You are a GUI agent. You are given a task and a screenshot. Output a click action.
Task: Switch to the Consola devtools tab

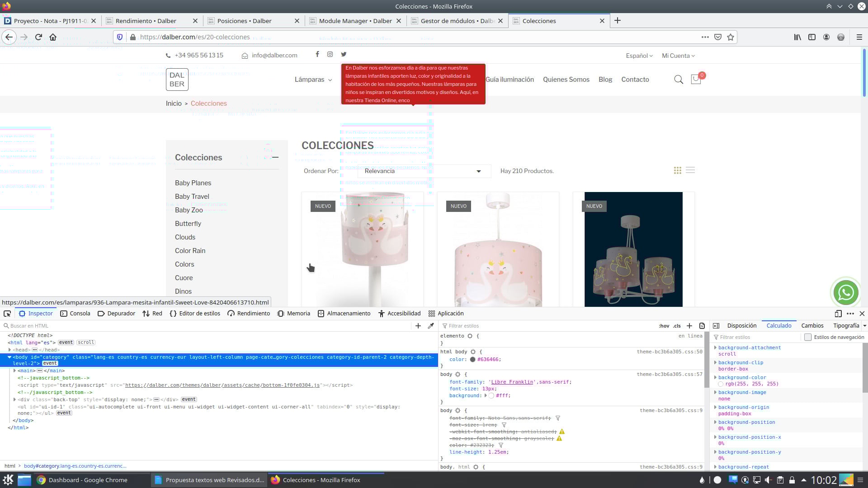(75, 314)
